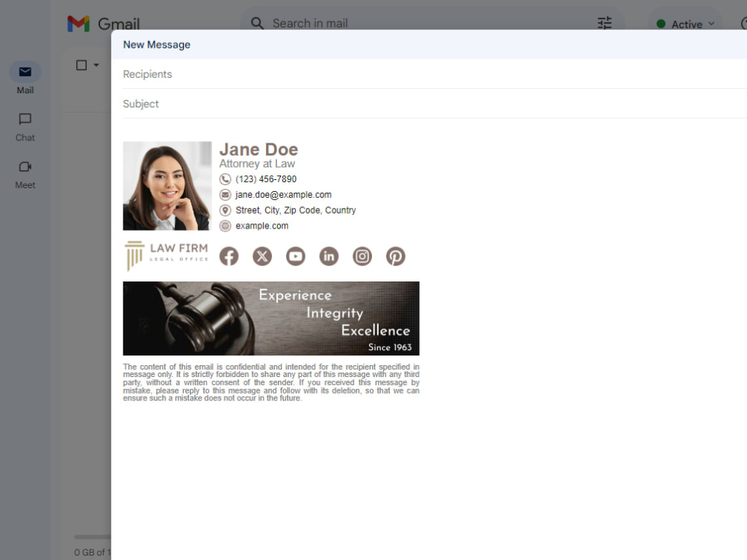Click the Gmail wordmark text
This screenshot has width=747, height=560.
(x=119, y=24)
